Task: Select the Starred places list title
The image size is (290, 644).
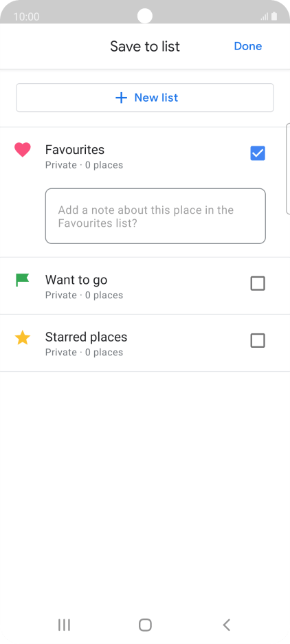Action: coord(87,337)
